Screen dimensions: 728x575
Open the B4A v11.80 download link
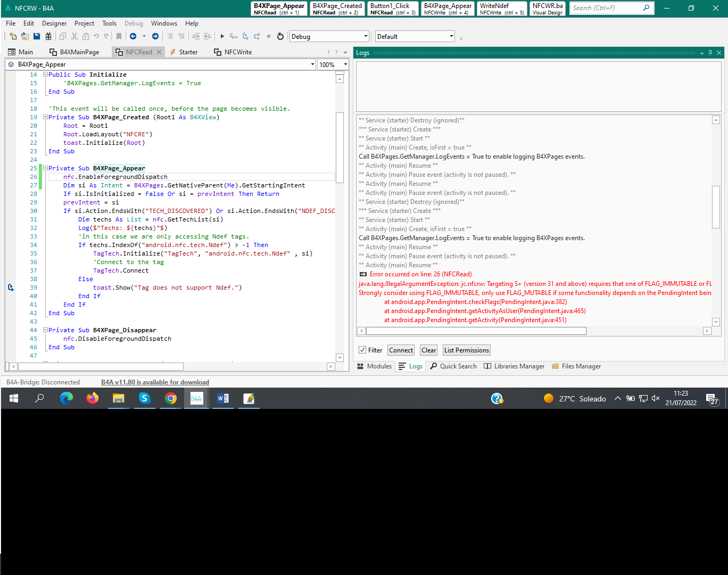[x=154, y=382]
